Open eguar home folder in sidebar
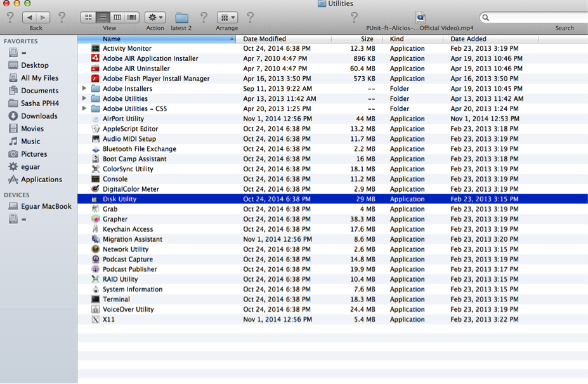Image resolution: width=588 pixels, height=384 pixels. click(x=30, y=167)
